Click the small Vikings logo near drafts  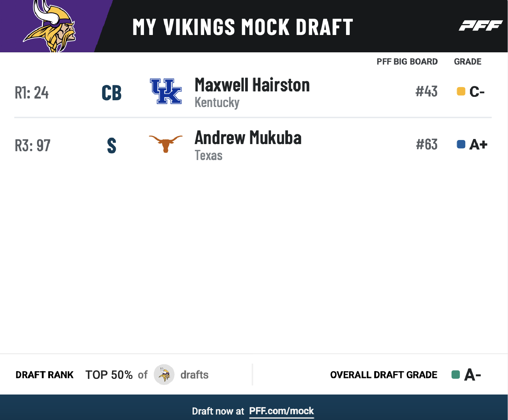(x=164, y=374)
